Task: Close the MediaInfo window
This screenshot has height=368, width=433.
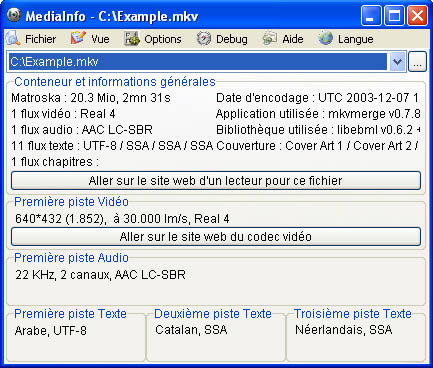Action: coord(417,16)
